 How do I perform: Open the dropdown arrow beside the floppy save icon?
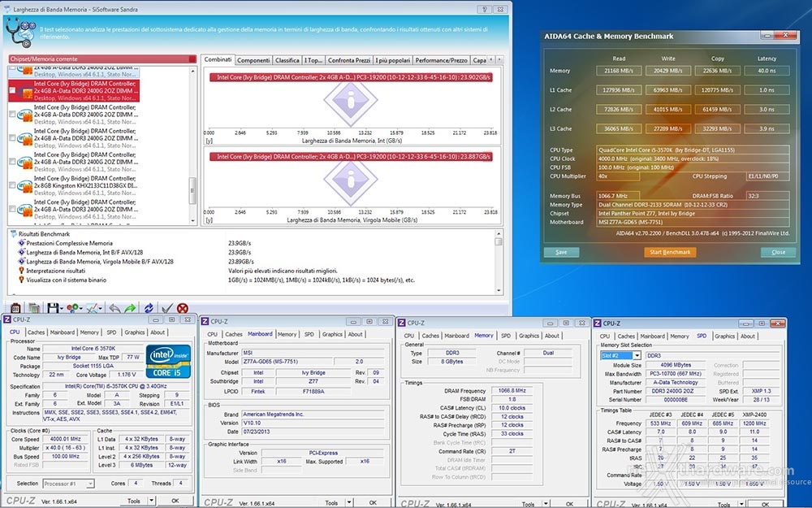point(61,309)
